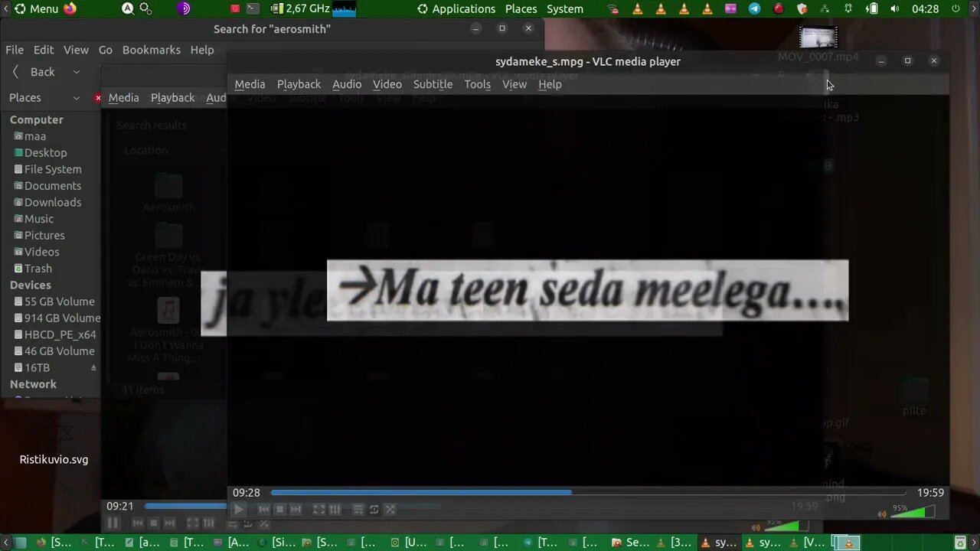Open File menu in file manager
The image size is (980, 551).
15,50
